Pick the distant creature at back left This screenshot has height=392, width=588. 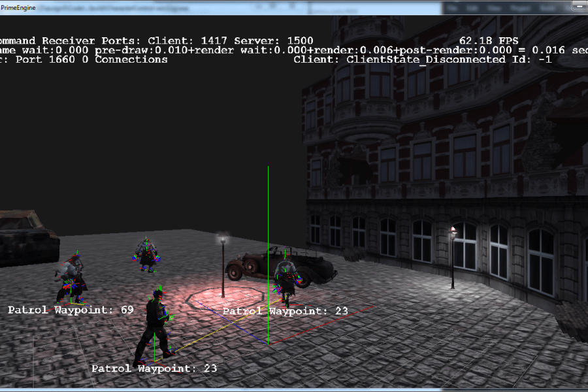[x=147, y=255]
